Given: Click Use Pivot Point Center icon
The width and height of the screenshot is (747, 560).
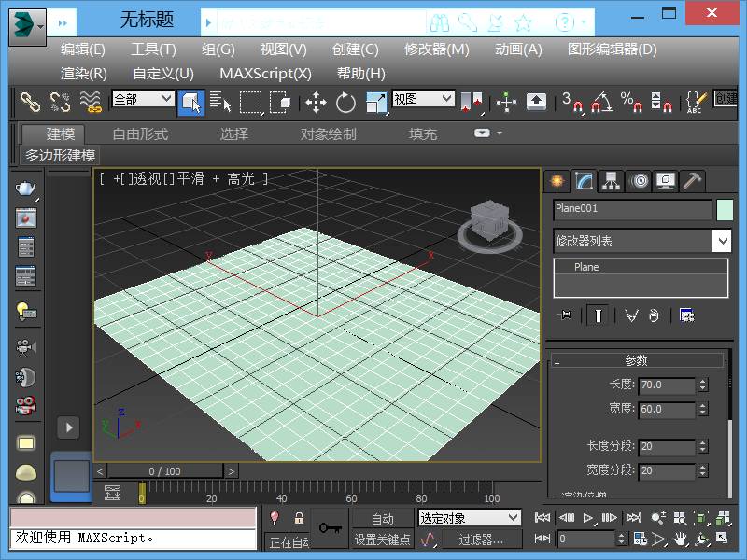Looking at the screenshot, I should pyautogui.click(x=472, y=103).
